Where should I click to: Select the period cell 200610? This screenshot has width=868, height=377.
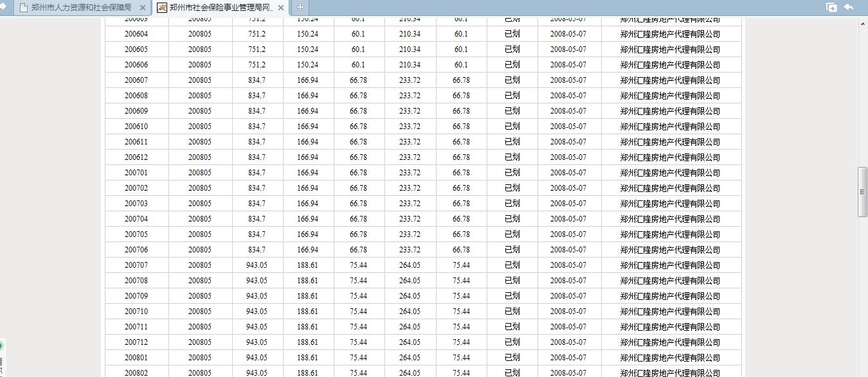click(x=136, y=127)
